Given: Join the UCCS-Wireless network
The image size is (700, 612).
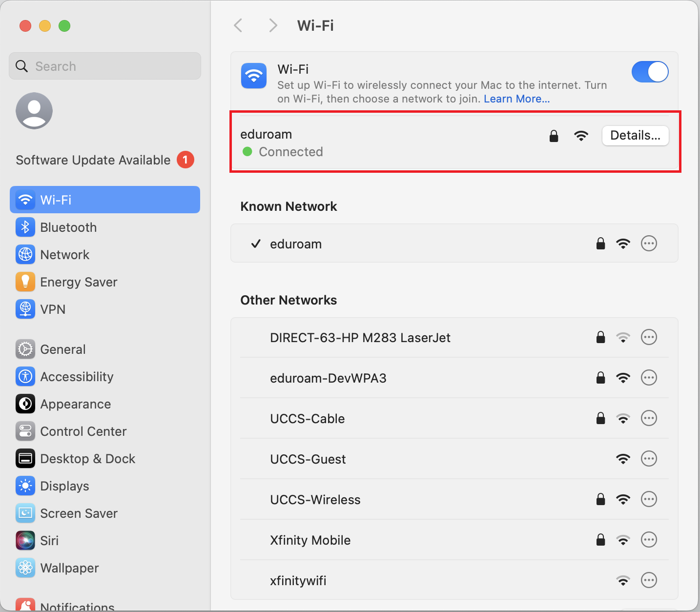Looking at the screenshot, I should [454, 499].
